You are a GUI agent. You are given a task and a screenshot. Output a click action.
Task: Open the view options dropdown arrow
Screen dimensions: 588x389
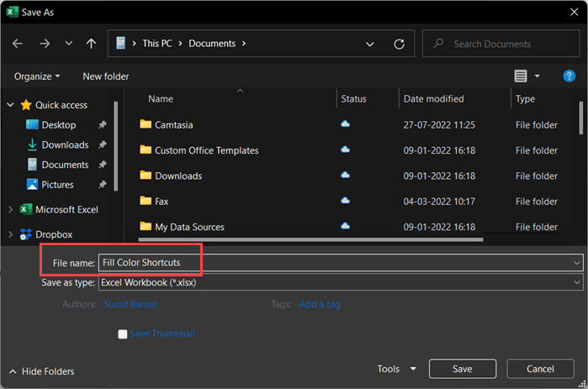[x=537, y=76]
